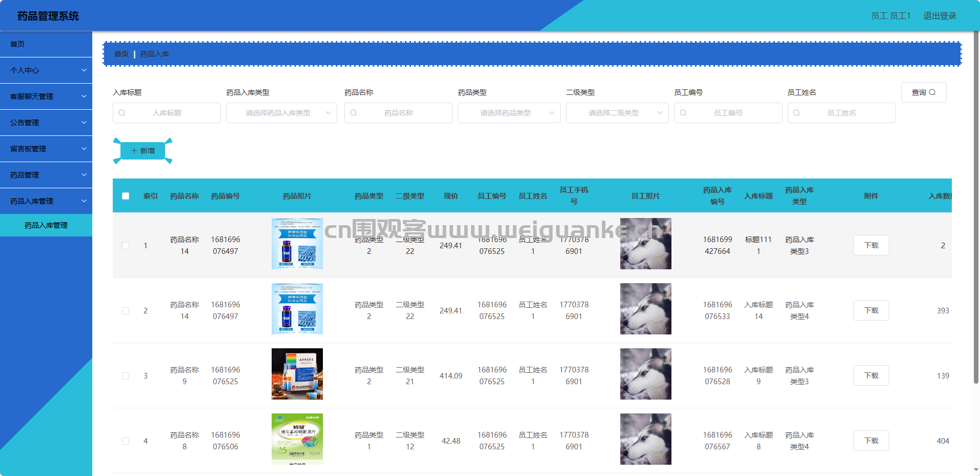Click search icon in 员工编号 field
The height and width of the screenshot is (476, 980).
(683, 113)
